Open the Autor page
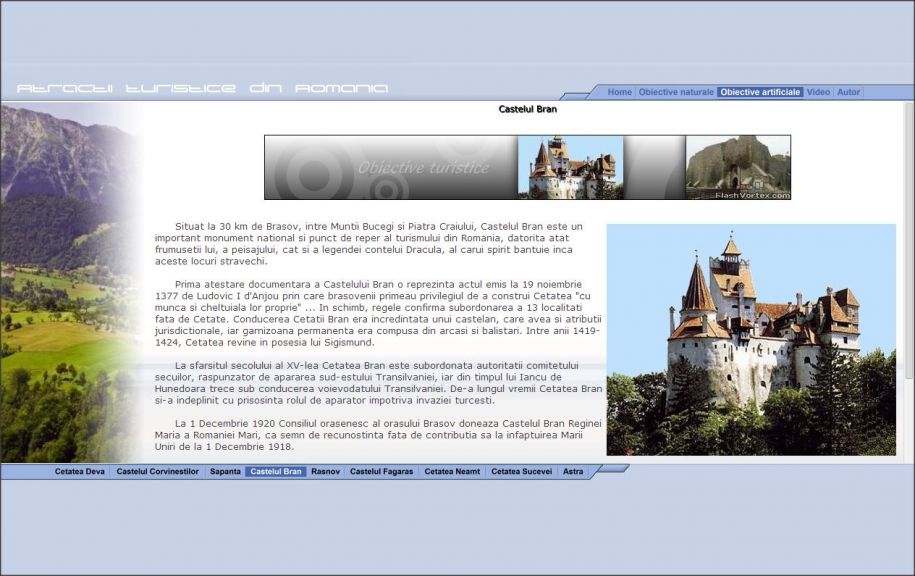 (x=848, y=92)
